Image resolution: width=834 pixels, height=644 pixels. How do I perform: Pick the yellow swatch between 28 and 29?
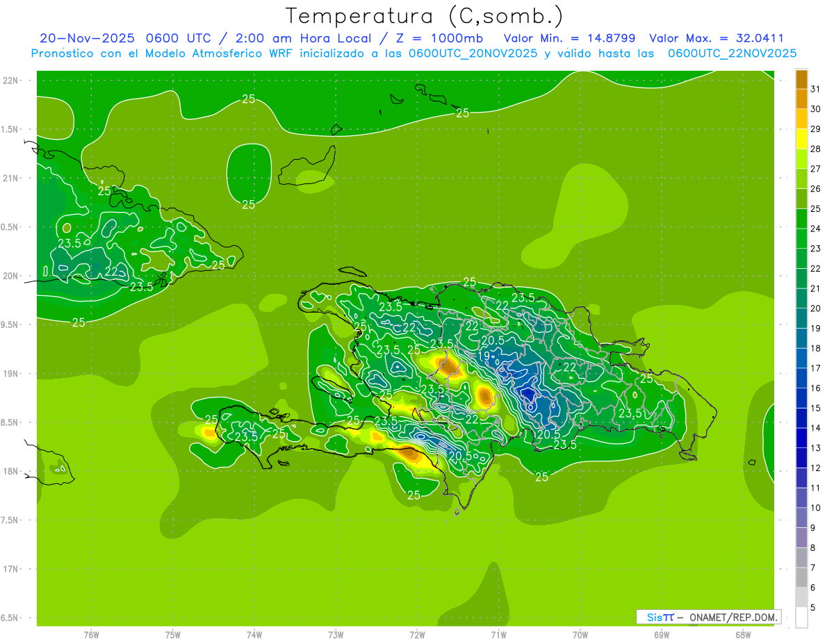tap(801, 138)
